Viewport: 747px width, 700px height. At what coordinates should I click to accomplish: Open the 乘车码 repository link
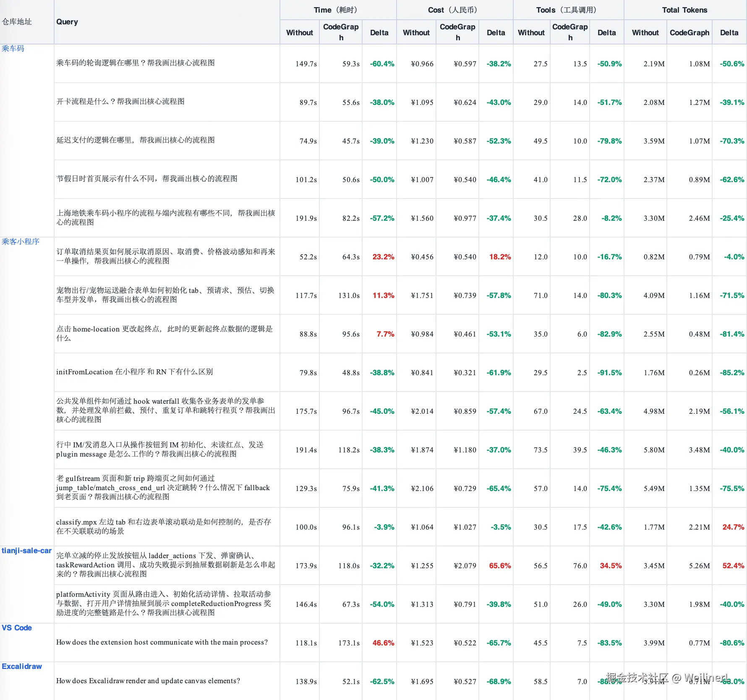13,49
